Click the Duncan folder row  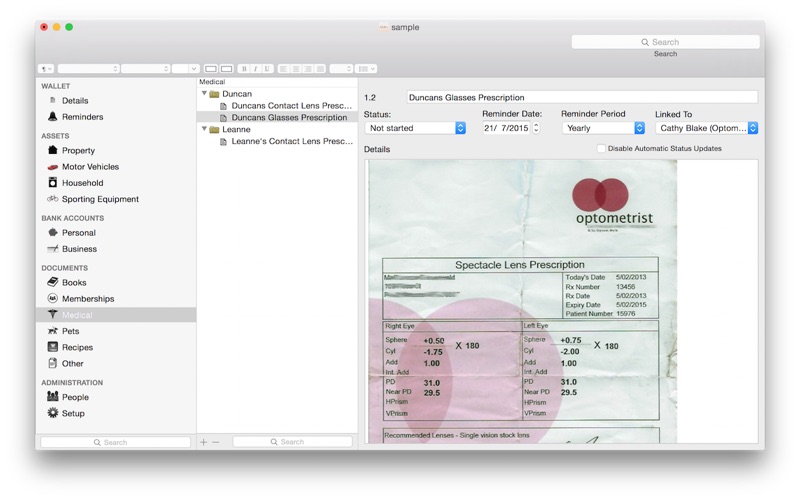tap(278, 93)
